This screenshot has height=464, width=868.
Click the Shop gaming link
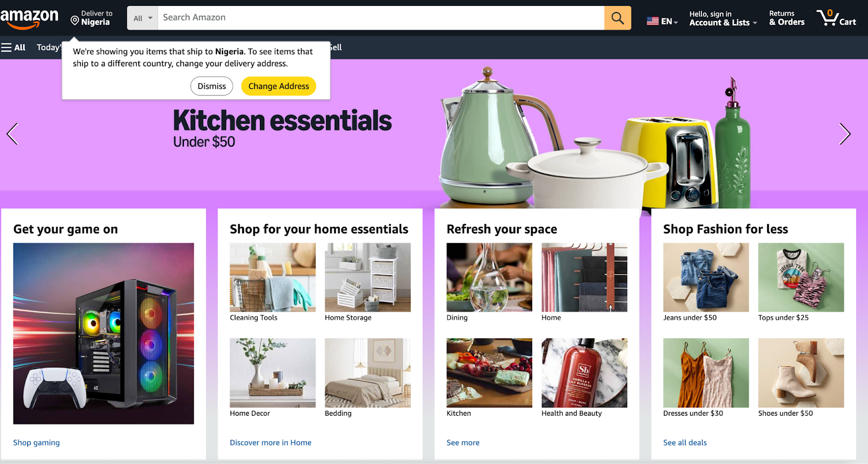click(36, 442)
